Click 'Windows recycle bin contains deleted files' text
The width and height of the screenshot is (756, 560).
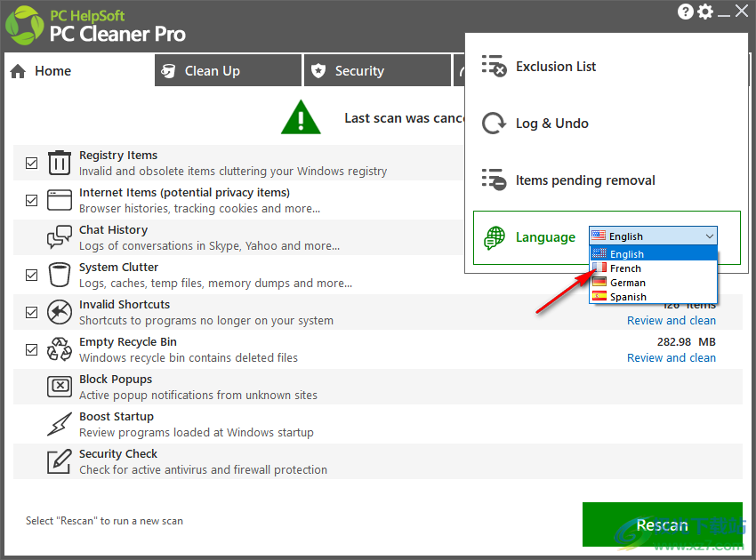189,358
